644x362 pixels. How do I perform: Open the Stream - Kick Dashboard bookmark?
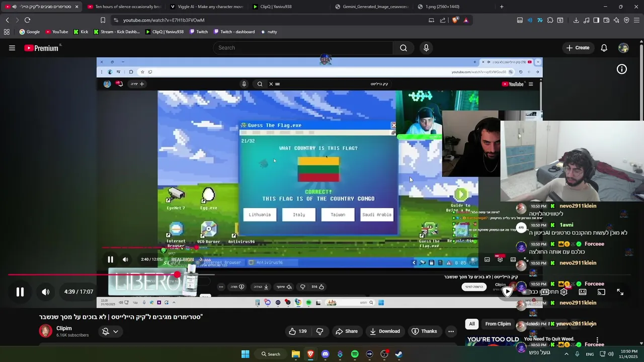click(117, 32)
